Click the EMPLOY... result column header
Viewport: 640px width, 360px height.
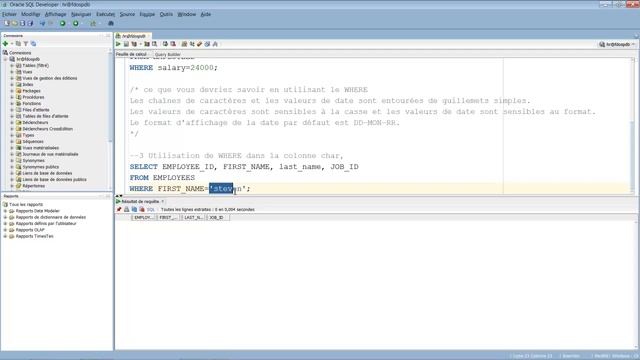pos(143,218)
